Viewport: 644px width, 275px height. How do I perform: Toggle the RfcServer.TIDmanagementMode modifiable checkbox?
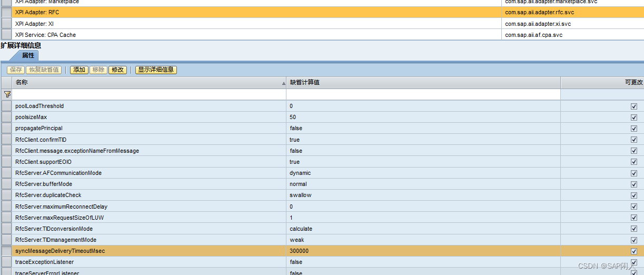pos(634,240)
